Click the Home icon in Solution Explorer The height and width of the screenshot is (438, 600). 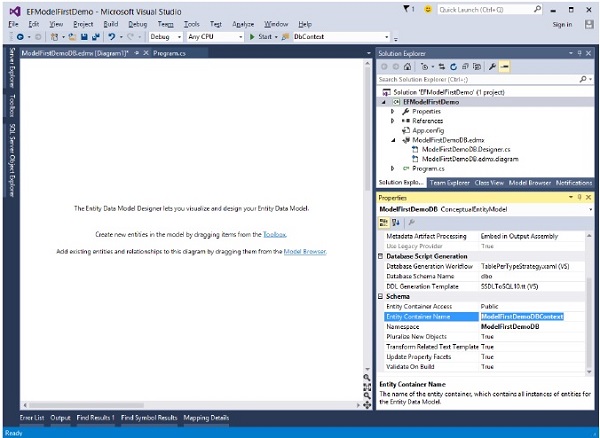coord(408,67)
